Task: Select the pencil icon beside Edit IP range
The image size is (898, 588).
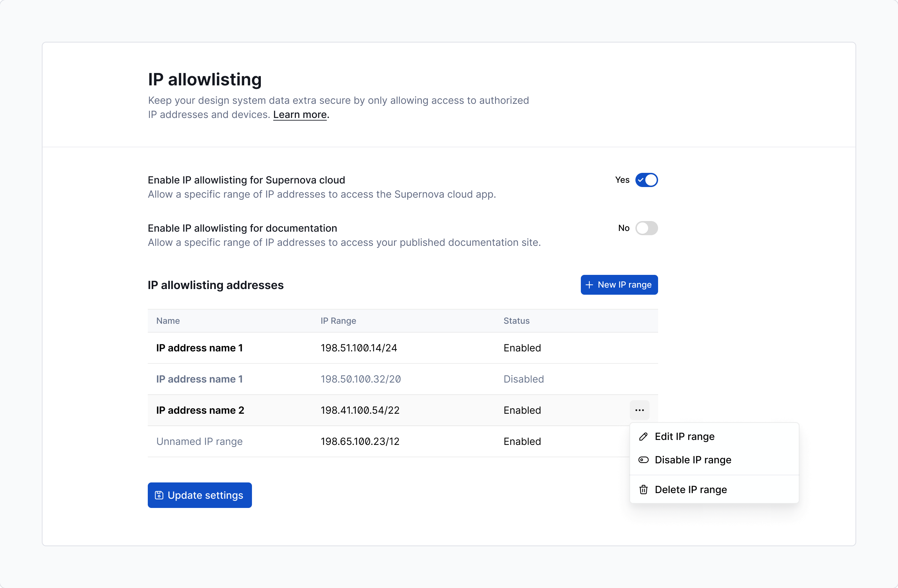Action: (643, 436)
